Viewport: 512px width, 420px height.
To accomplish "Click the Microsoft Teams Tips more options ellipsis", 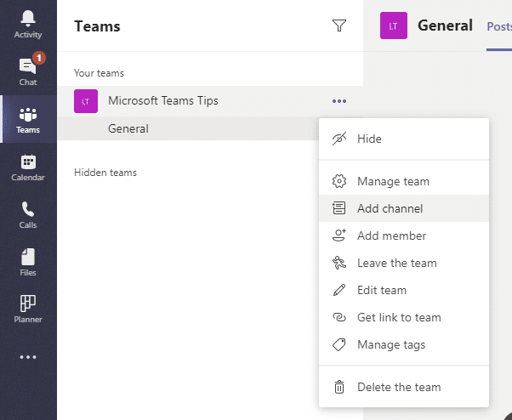I will 339,101.
